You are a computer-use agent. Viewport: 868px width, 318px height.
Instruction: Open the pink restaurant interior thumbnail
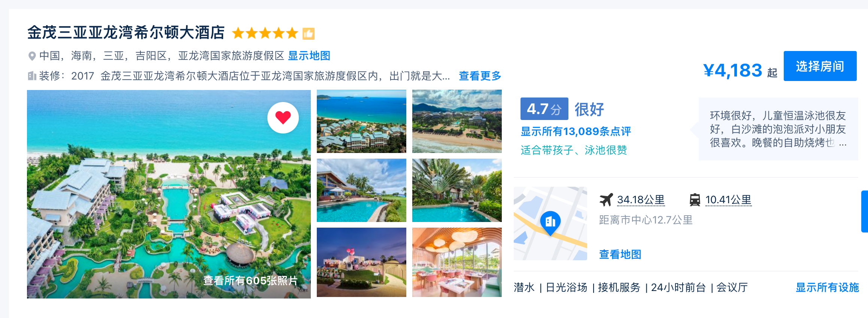tap(457, 262)
